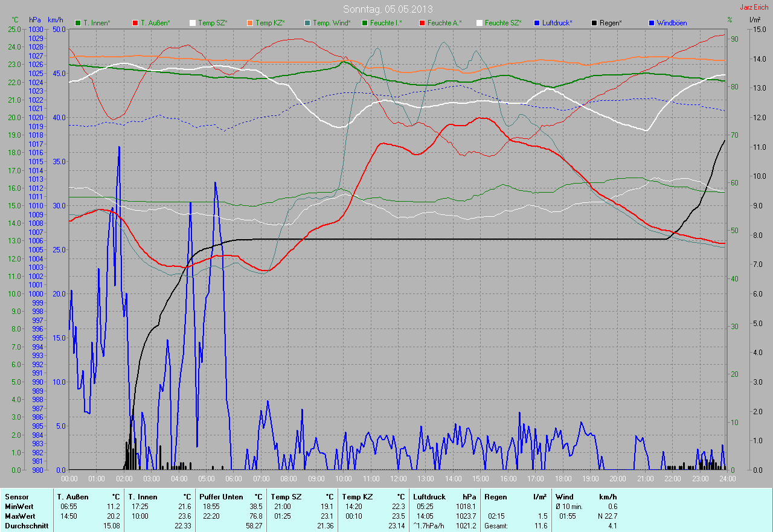Select Temp KZ maximum value 23.5

coord(399,516)
